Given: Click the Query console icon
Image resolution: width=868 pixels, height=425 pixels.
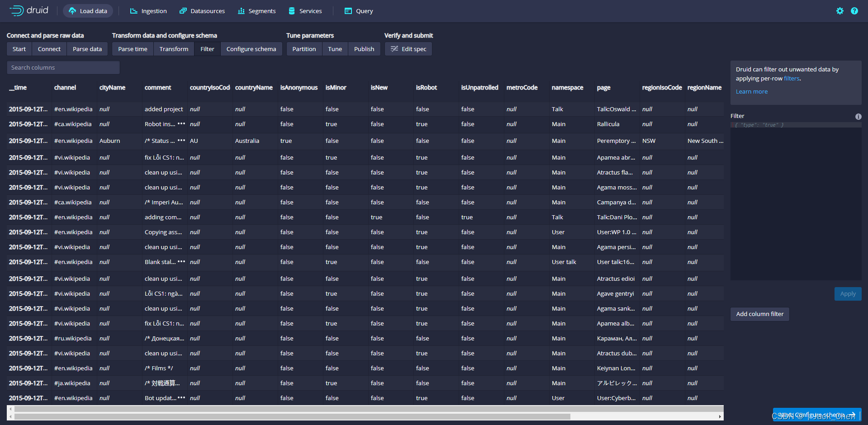Looking at the screenshot, I should (348, 11).
